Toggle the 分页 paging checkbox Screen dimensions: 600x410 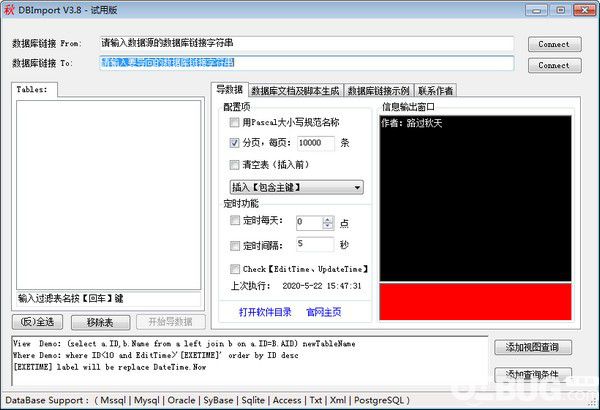point(234,143)
